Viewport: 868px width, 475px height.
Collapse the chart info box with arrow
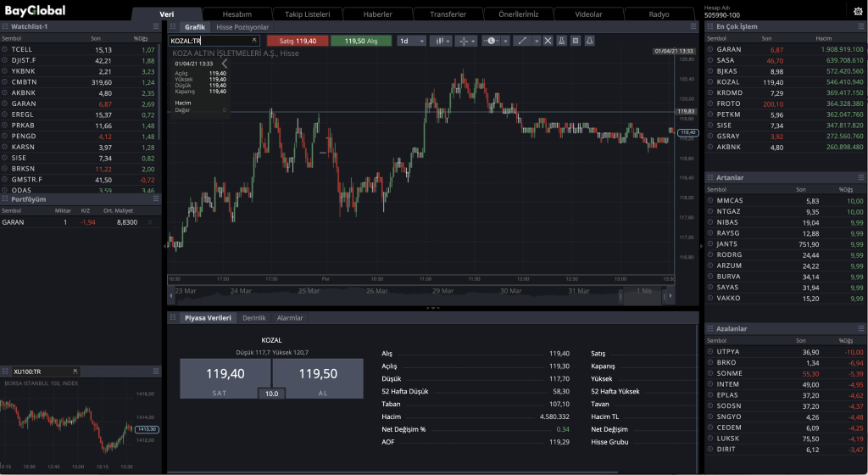(x=225, y=64)
